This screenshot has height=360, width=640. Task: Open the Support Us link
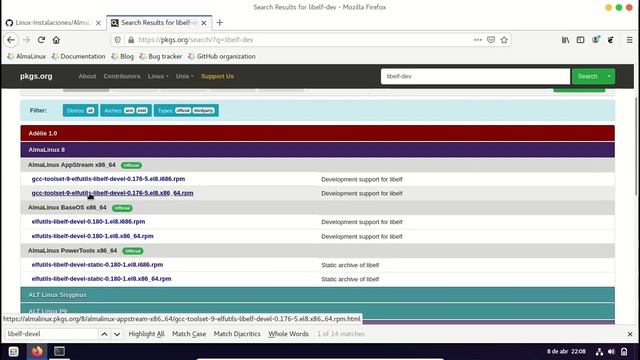coord(217,76)
